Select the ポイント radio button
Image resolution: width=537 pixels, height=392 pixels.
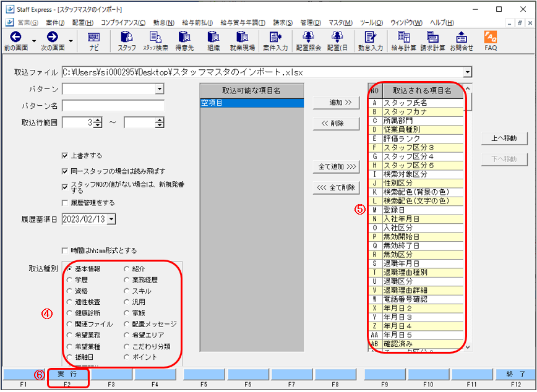pos(127,357)
